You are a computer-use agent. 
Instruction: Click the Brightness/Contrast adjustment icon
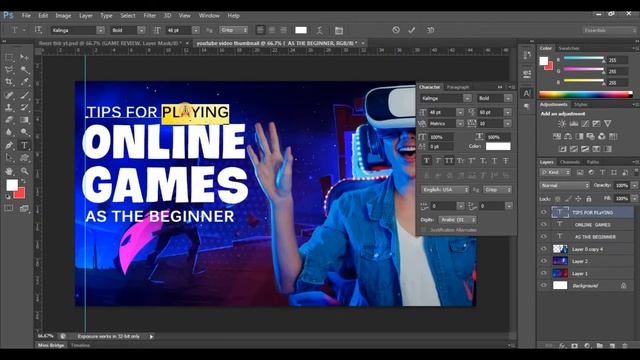pyautogui.click(x=562, y=123)
